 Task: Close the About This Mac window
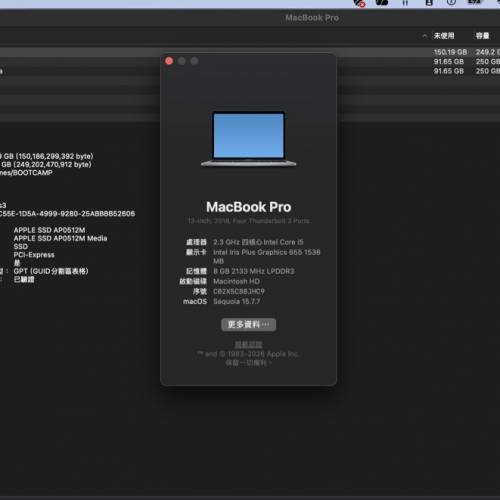coord(169,61)
